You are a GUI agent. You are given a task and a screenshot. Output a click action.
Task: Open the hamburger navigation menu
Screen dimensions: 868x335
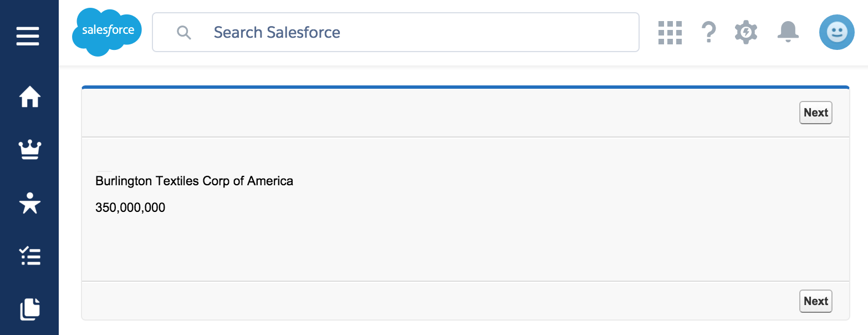tap(28, 37)
